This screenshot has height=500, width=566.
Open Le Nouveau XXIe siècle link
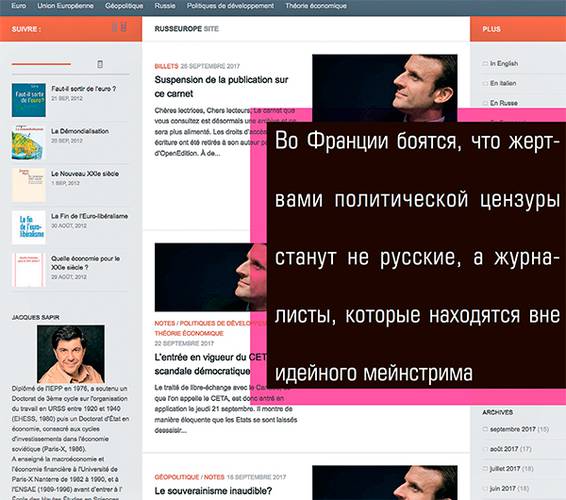pos(85,174)
